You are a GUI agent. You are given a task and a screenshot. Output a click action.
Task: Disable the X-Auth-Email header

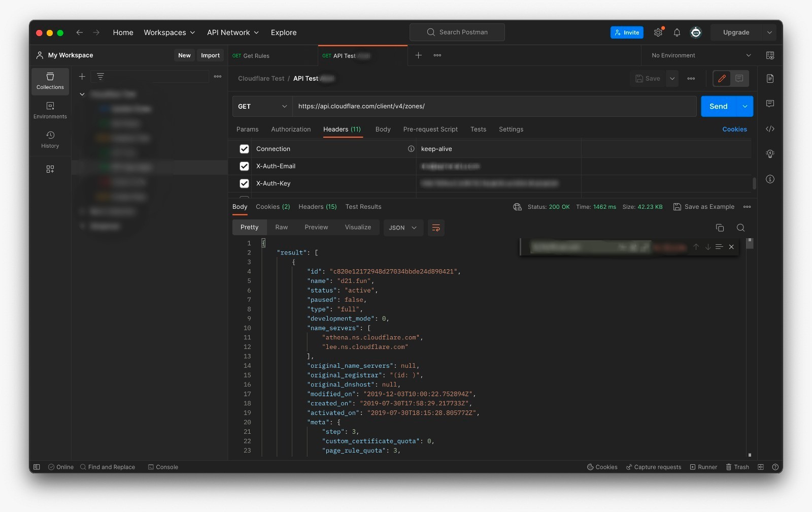pyautogui.click(x=244, y=166)
